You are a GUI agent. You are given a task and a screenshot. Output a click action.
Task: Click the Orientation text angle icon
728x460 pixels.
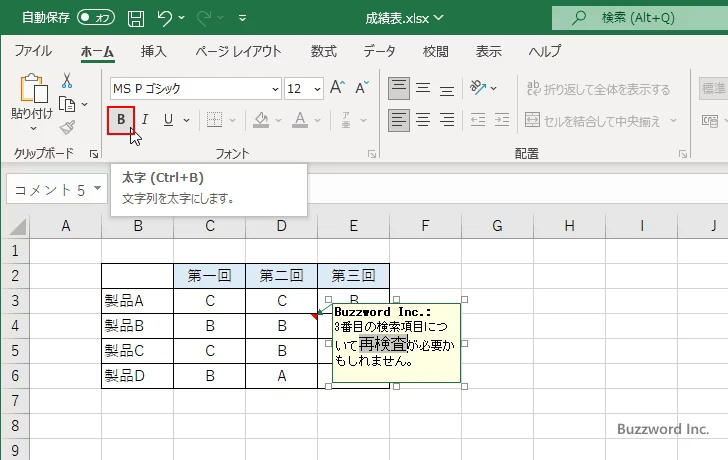click(478, 87)
